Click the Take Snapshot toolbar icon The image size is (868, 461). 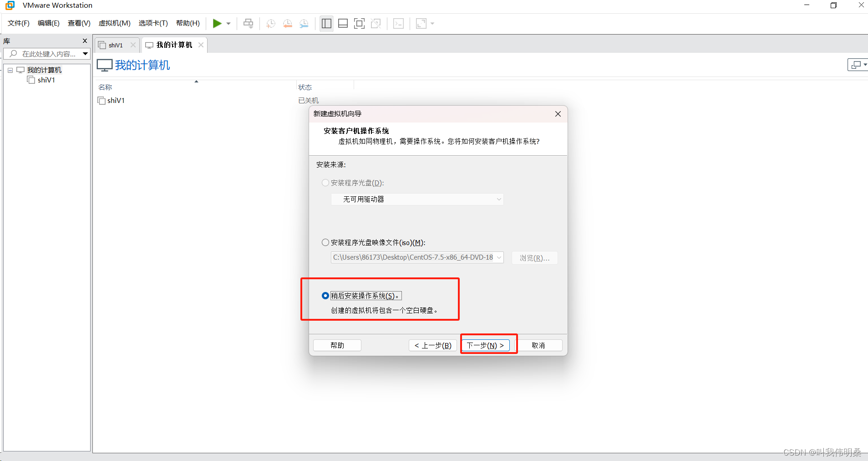271,24
